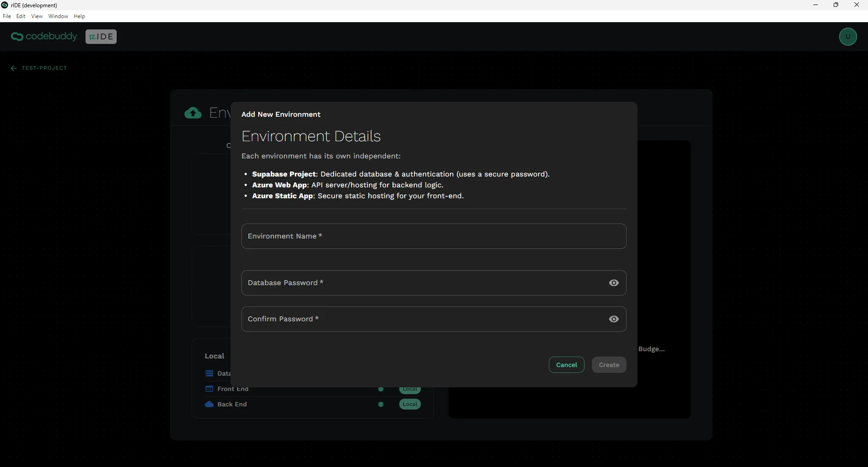868x467 pixels.
Task: Focus the Environment Name field
Action: (x=434, y=236)
